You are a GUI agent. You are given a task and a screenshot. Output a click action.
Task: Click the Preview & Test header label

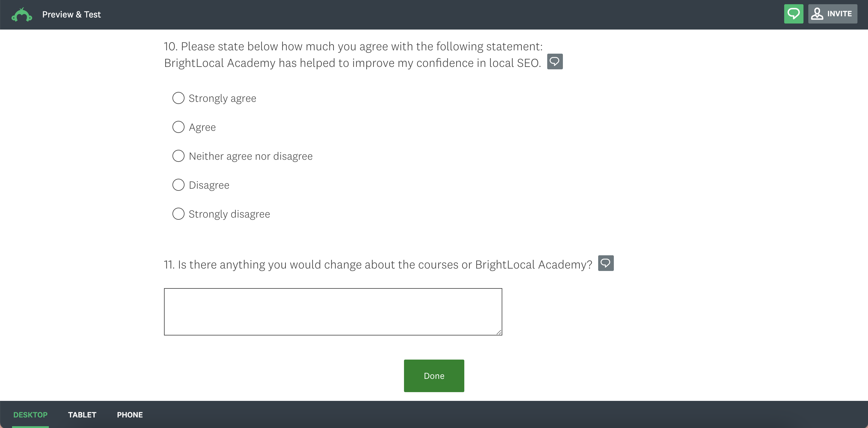pyautogui.click(x=72, y=14)
